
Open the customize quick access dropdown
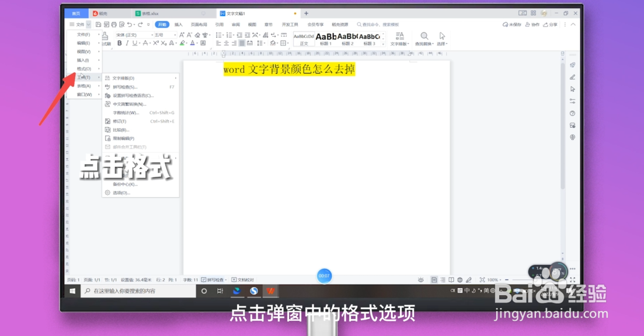point(148,24)
